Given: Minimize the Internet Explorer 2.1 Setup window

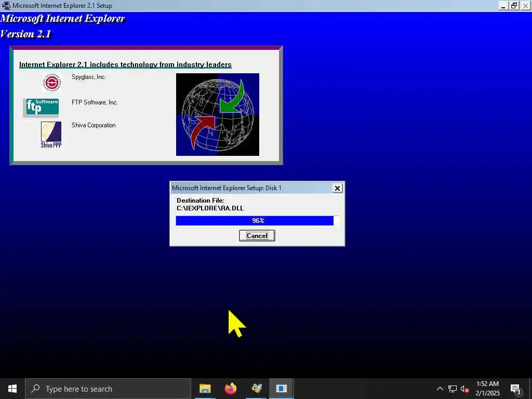Looking at the screenshot, I should (503, 5).
